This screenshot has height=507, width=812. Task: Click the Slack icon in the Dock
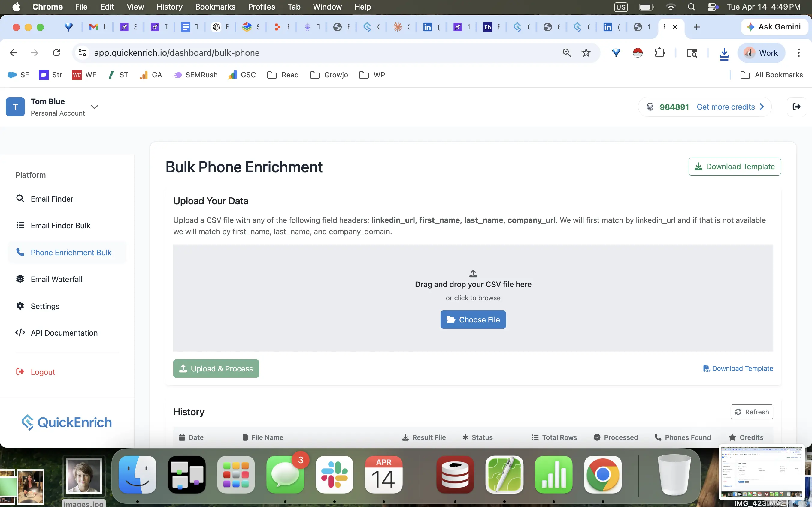(334, 475)
